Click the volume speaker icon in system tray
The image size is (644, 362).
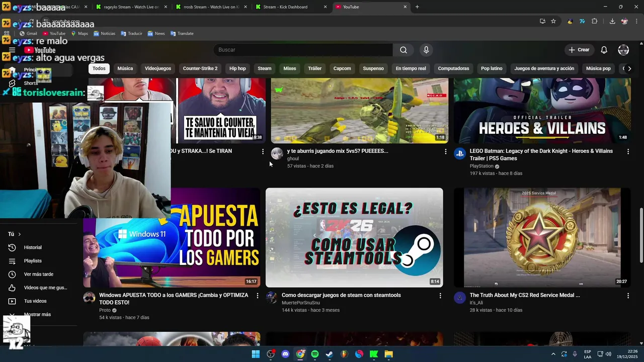coord(608,354)
